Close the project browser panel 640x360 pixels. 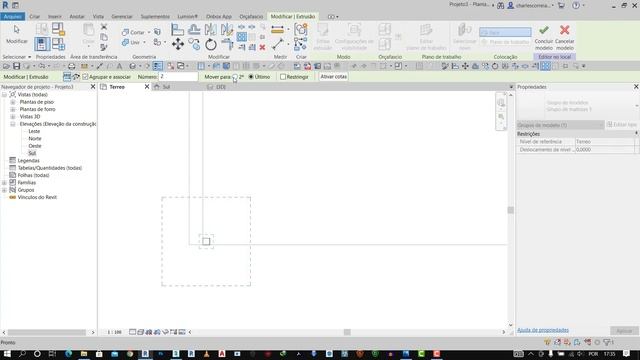pos(93,87)
